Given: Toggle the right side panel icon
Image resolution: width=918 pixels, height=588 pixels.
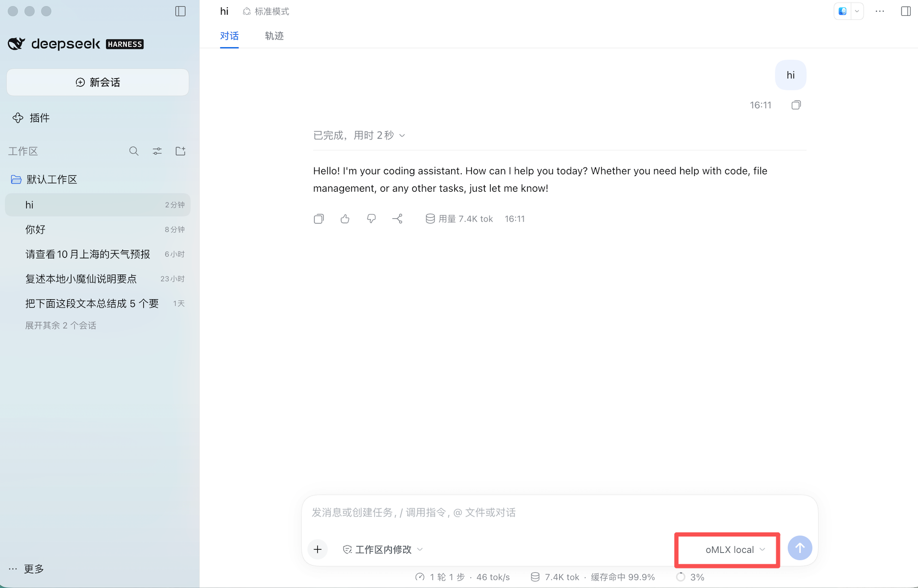Looking at the screenshot, I should click(905, 11).
